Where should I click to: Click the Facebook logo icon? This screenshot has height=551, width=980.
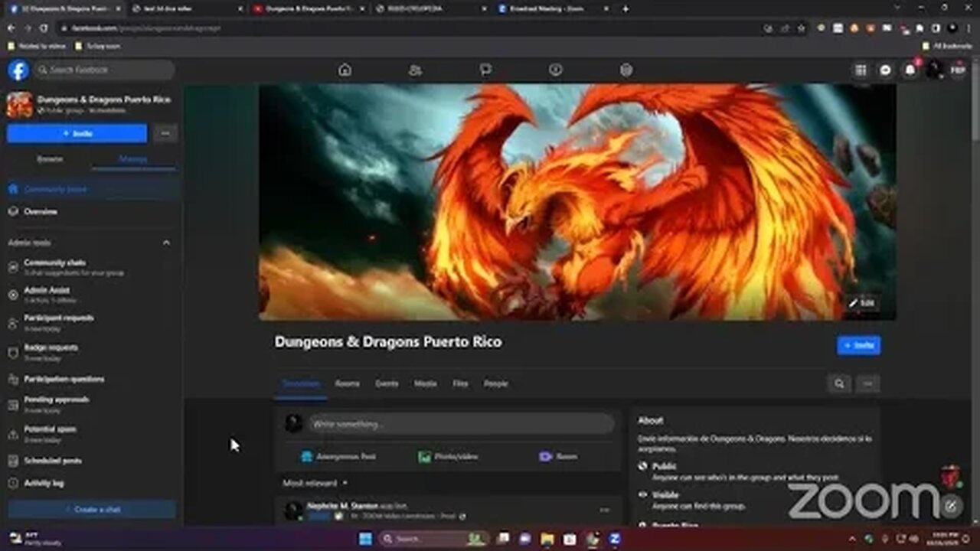[18, 70]
